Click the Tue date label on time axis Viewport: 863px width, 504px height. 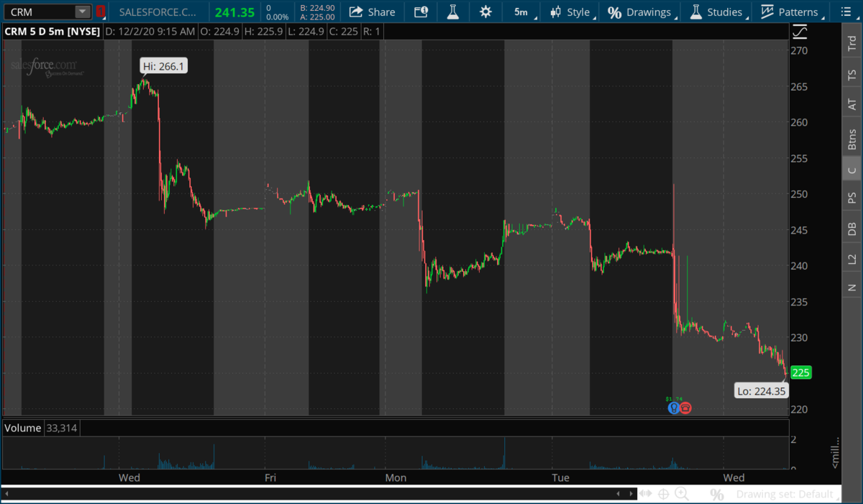point(560,477)
